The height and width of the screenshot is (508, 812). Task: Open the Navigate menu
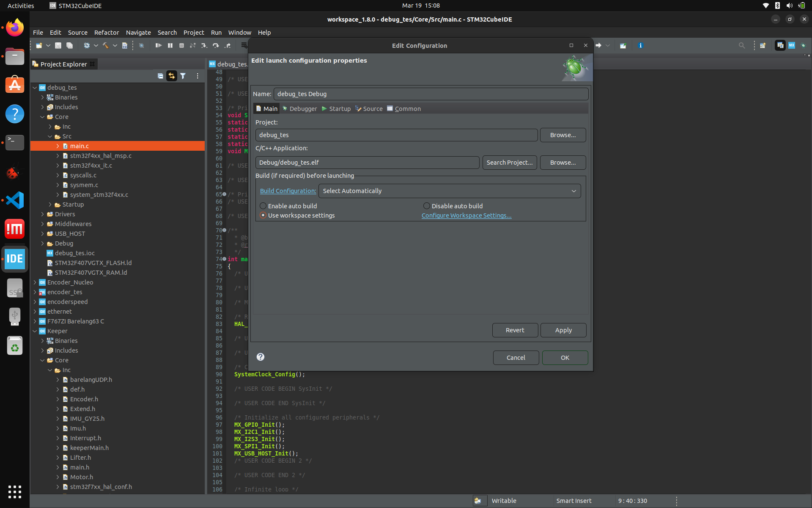pyautogui.click(x=138, y=33)
